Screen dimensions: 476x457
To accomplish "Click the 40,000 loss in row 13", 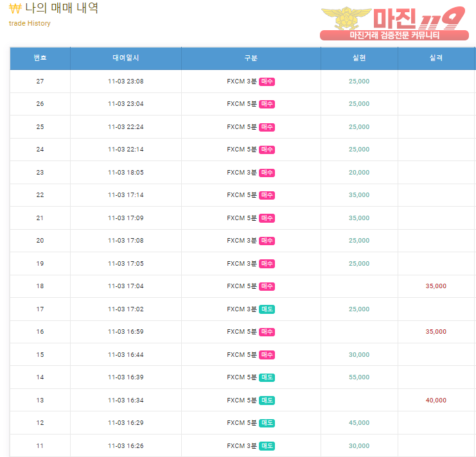I will tap(436, 401).
